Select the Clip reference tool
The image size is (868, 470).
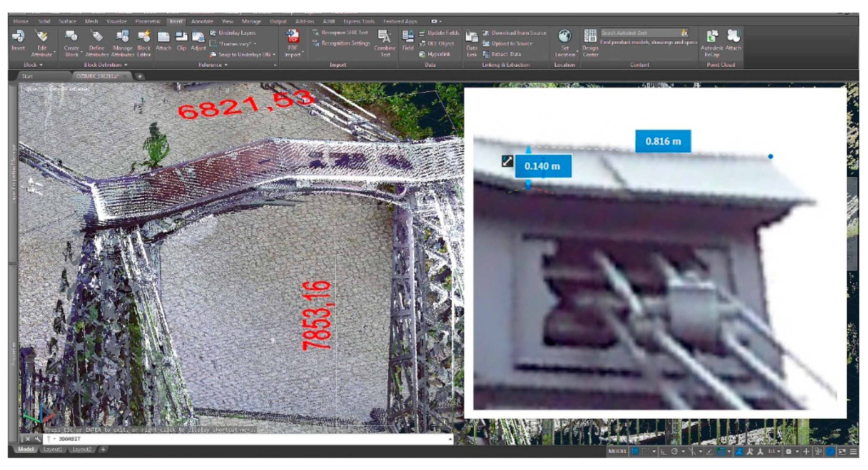[x=181, y=40]
